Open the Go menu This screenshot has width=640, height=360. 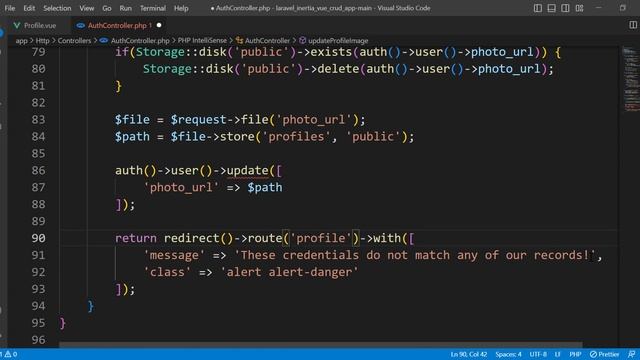click(x=107, y=8)
